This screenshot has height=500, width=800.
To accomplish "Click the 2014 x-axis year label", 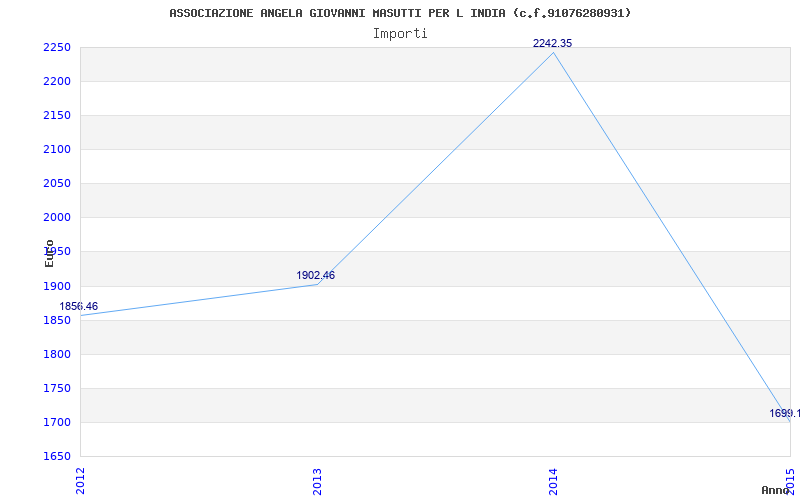I will pos(554,481).
